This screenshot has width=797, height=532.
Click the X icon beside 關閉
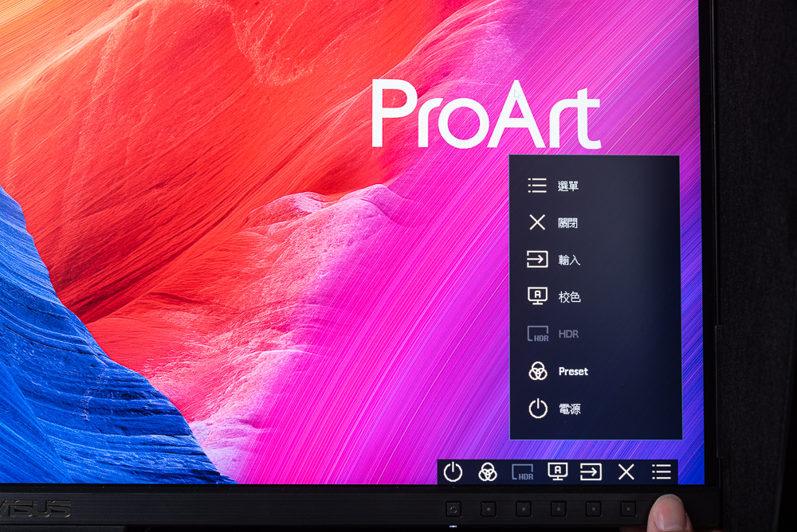point(536,222)
